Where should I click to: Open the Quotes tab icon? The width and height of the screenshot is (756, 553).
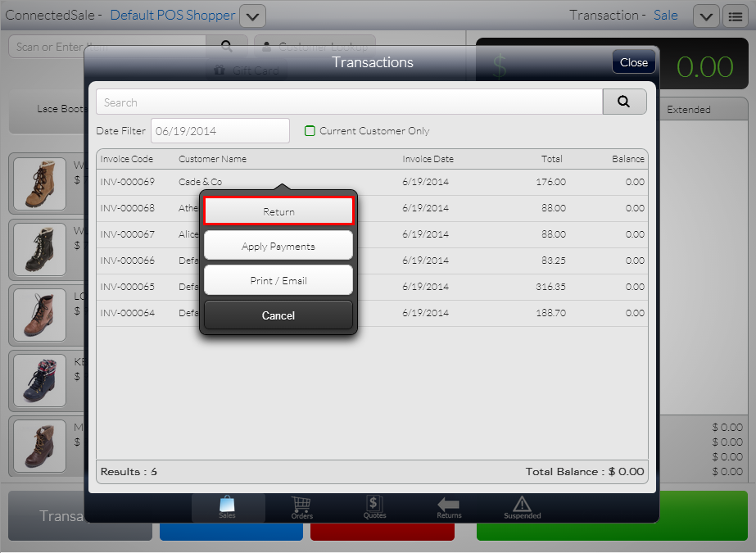tap(374, 508)
